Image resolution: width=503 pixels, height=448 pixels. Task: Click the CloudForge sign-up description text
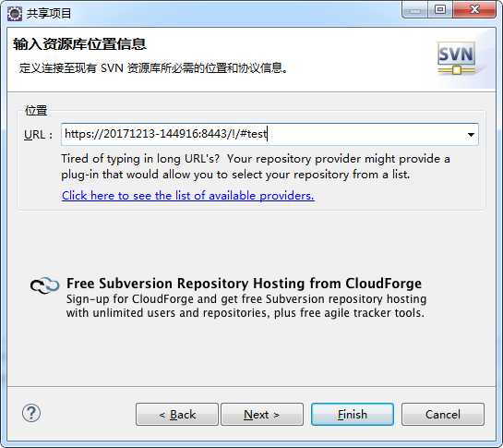[x=246, y=306]
